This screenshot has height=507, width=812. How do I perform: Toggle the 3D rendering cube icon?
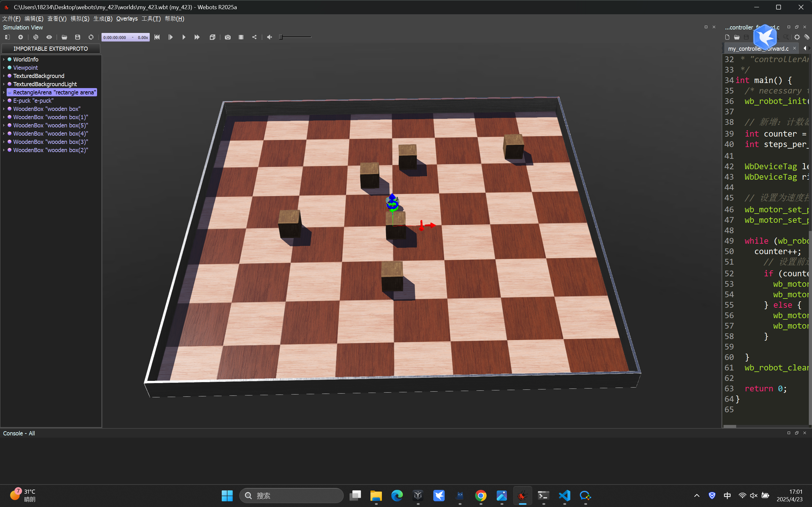[x=212, y=37]
